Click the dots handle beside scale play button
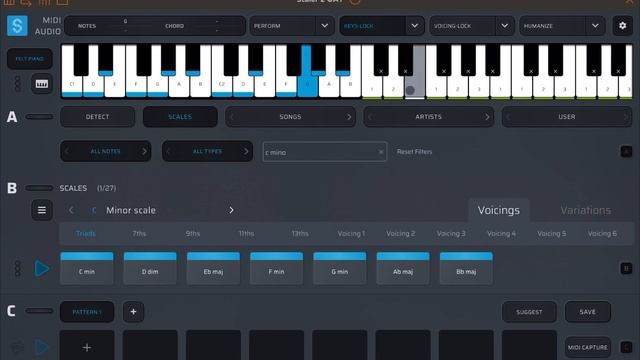This screenshot has width=640, height=360. (17, 269)
